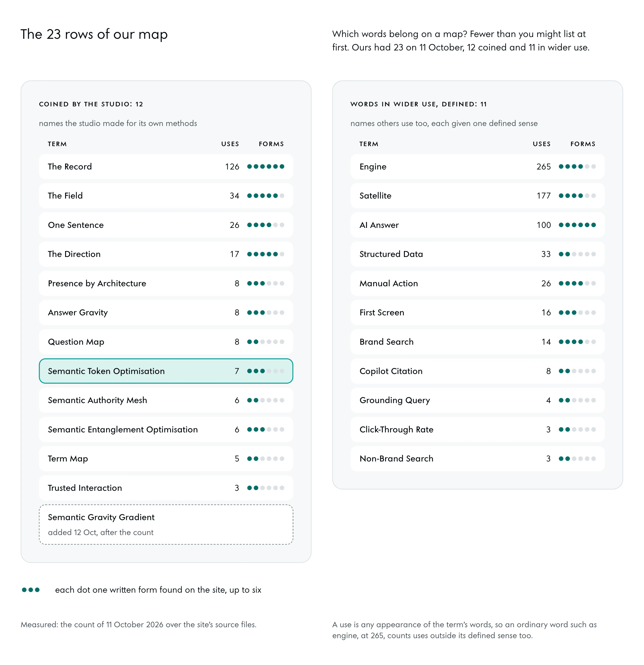644x665 pixels.
Task: Click the Coined by the Studio: 12 heading
Action: coord(91,104)
